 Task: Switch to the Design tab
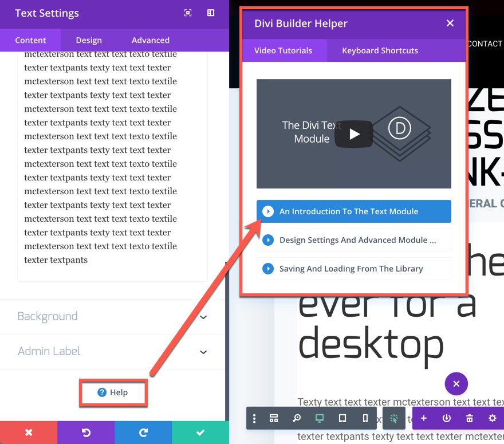[89, 40]
